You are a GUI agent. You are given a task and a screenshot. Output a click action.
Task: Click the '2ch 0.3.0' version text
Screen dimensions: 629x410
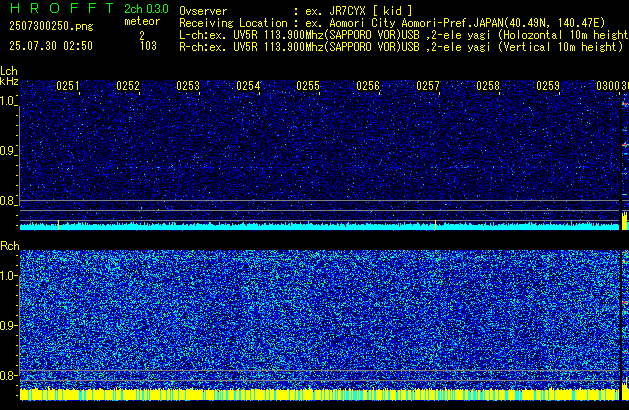[x=146, y=8]
